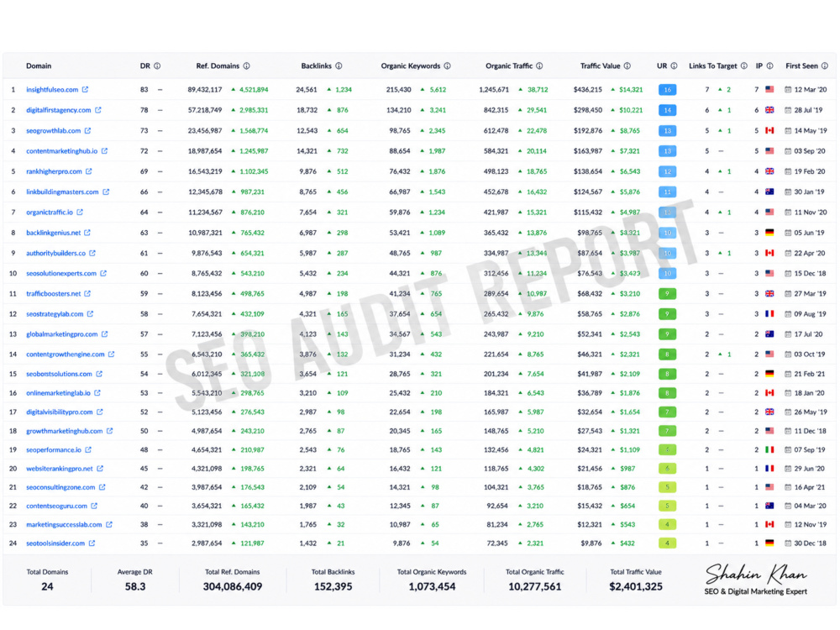
Task: Click Total Organic Traffic value 10,277,561
Action: coord(534,586)
